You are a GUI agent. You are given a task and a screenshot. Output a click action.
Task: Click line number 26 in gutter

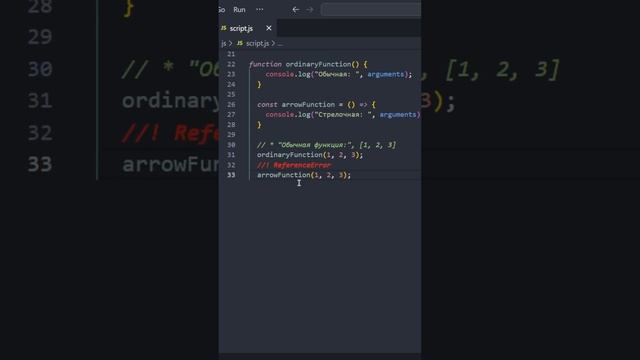(231, 104)
